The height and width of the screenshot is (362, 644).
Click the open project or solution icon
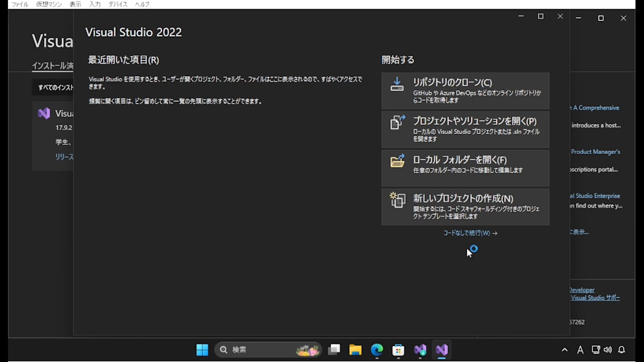click(397, 123)
